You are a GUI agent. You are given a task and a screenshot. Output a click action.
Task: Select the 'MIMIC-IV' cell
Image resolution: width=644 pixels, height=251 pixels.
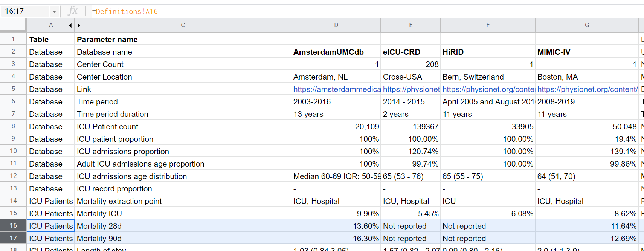coord(587,52)
